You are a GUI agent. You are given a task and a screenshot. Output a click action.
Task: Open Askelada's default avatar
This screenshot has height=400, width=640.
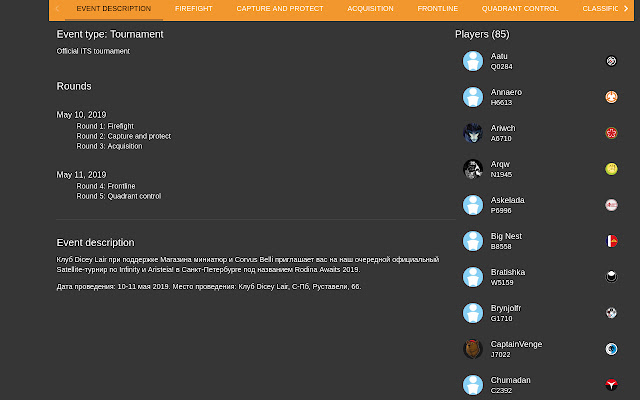click(x=473, y=205)
